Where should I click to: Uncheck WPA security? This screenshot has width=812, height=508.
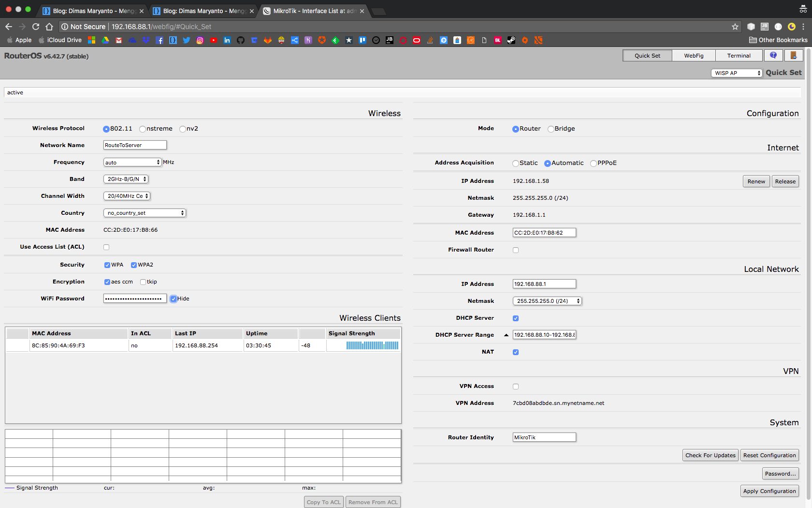point(107,265)
